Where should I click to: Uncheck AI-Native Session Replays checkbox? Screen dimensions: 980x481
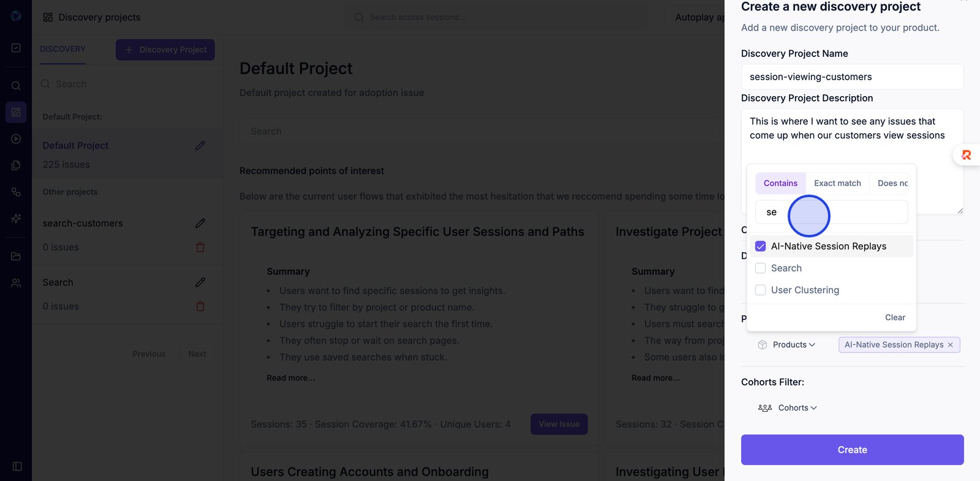point(761,246)
